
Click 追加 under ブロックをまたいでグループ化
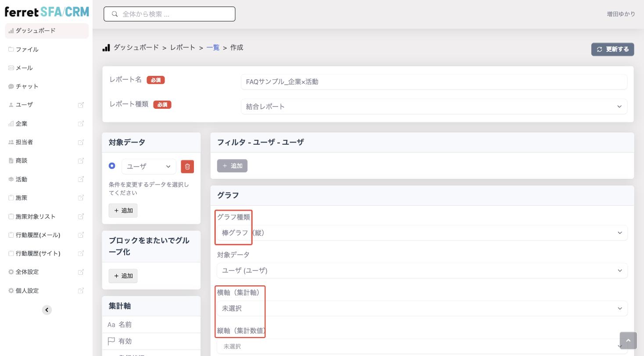point(123,276)
